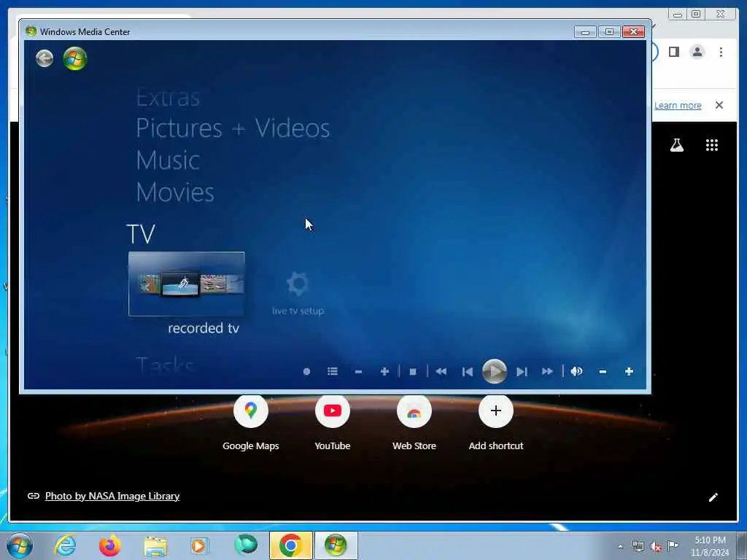747x560 pixels.
Task: Click channel up plus button
Action: [x=385, y=371]
